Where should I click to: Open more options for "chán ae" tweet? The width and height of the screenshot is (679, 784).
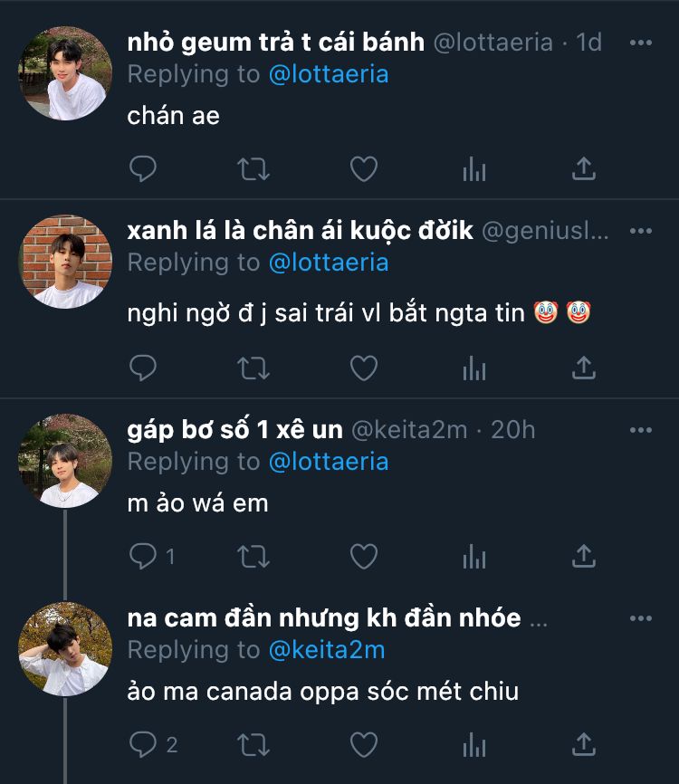click(x=640, y=43)
